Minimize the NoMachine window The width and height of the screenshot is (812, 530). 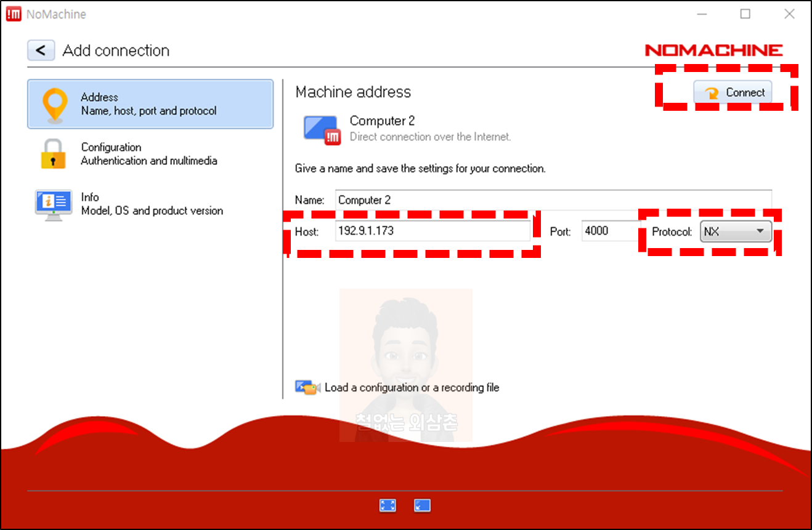click(702, 14)
